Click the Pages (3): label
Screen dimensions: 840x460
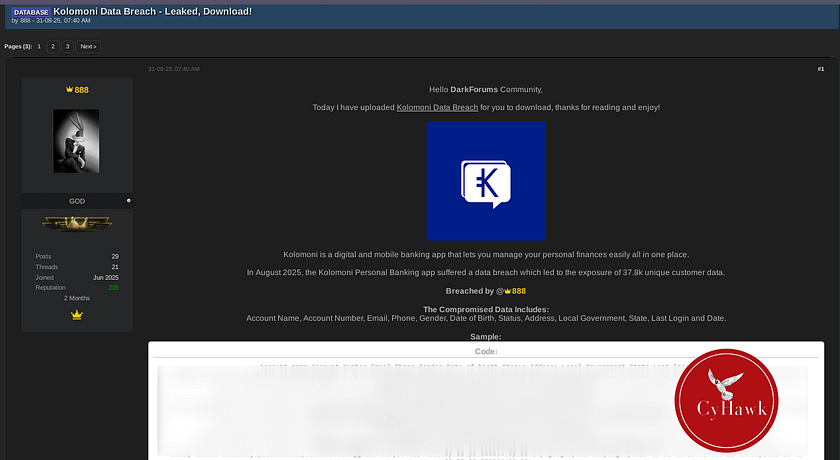point(18,47)
